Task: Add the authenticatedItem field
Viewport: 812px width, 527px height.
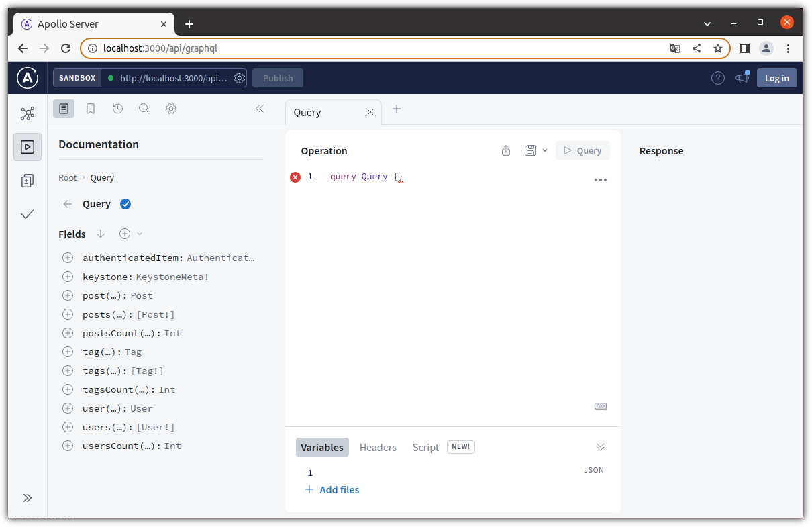Action: 68,258
